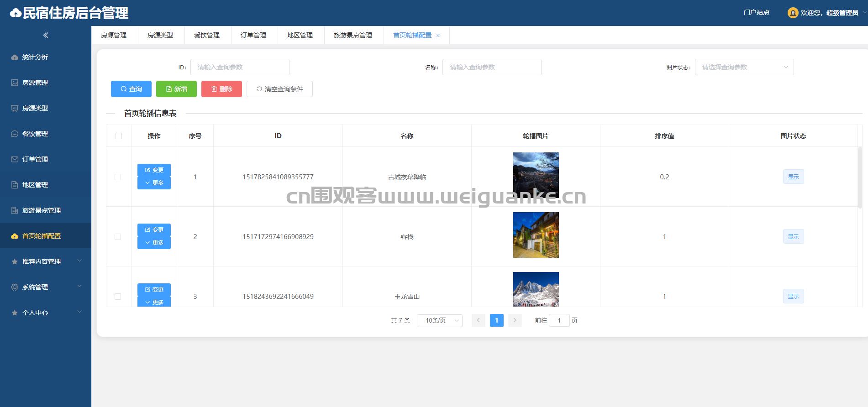Viewport: 868px width, 407px height.
Task: Click 房源管理 picture icon in sidebar
Action: click(15, 83)
